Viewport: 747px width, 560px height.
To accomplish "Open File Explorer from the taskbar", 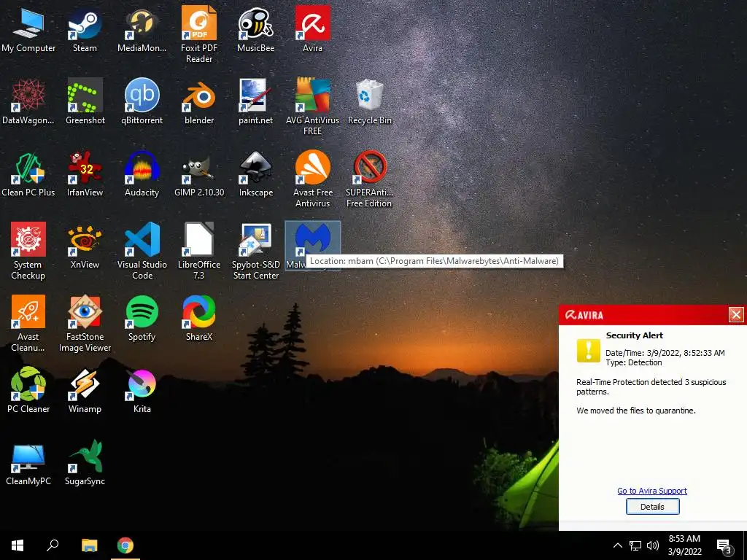I will (x=90, y=545).
